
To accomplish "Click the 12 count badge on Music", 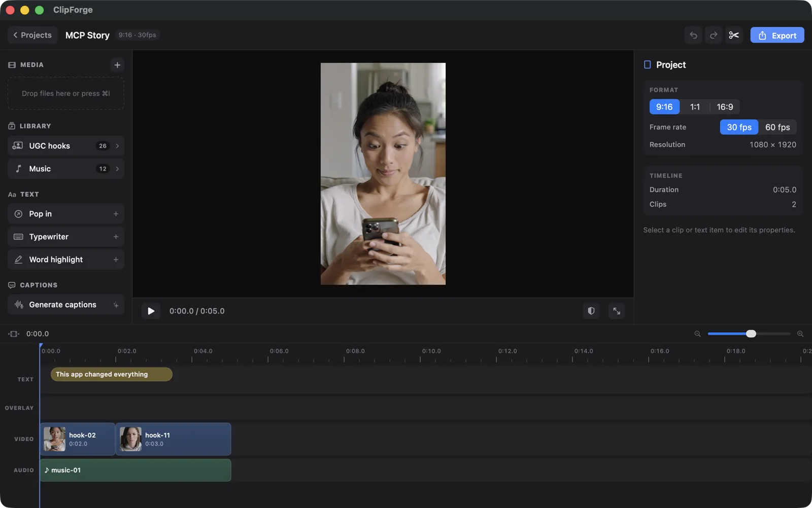I will (x=103, y=169).
